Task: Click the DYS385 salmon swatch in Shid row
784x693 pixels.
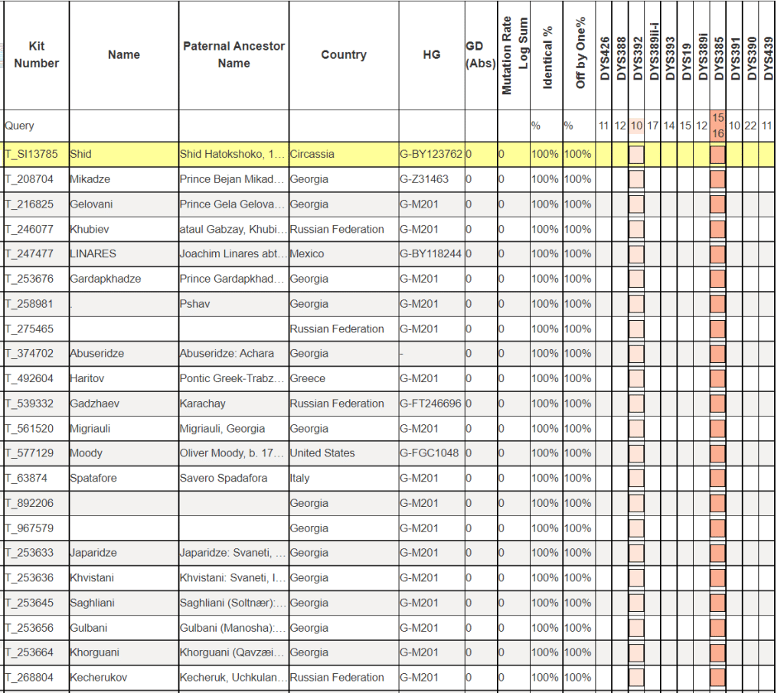Action: click(717, 155)
